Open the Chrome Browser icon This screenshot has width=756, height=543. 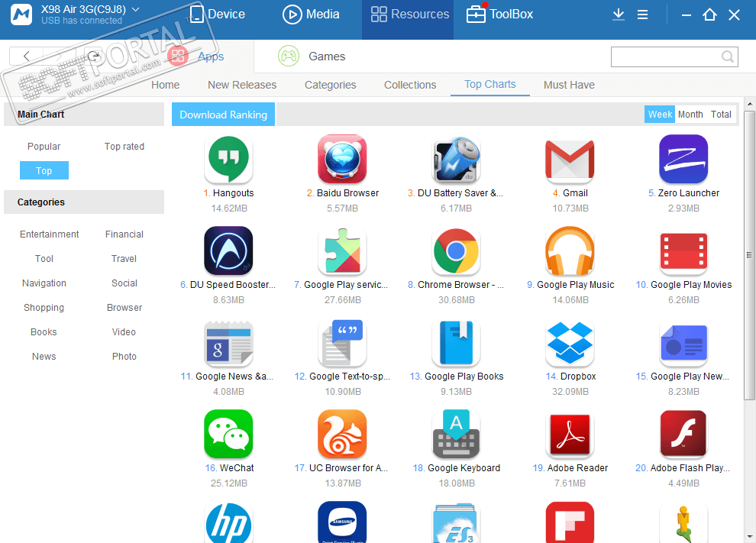pos(456,250)
